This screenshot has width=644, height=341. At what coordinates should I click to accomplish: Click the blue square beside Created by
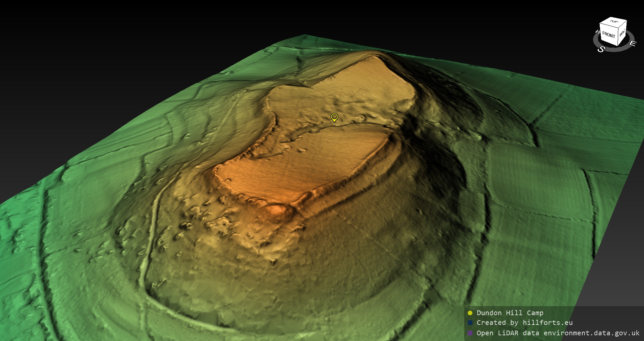pos(470,323)
